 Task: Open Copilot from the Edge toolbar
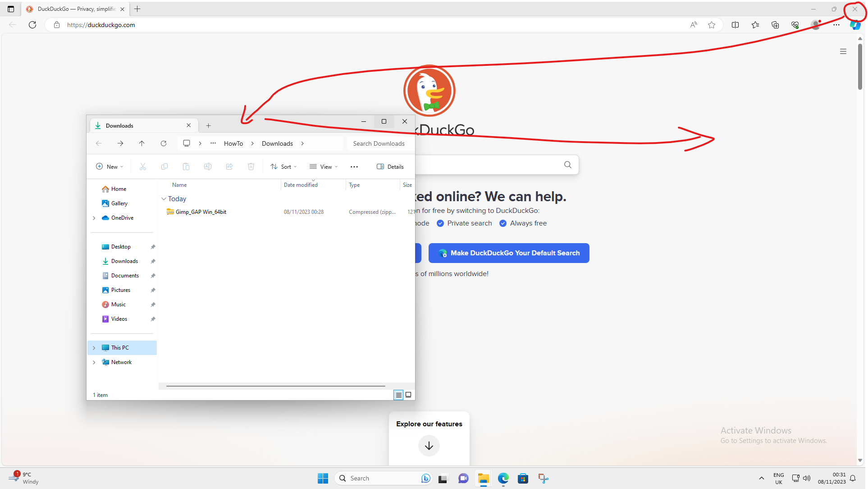pyautogui.click(x=855, y=25)
